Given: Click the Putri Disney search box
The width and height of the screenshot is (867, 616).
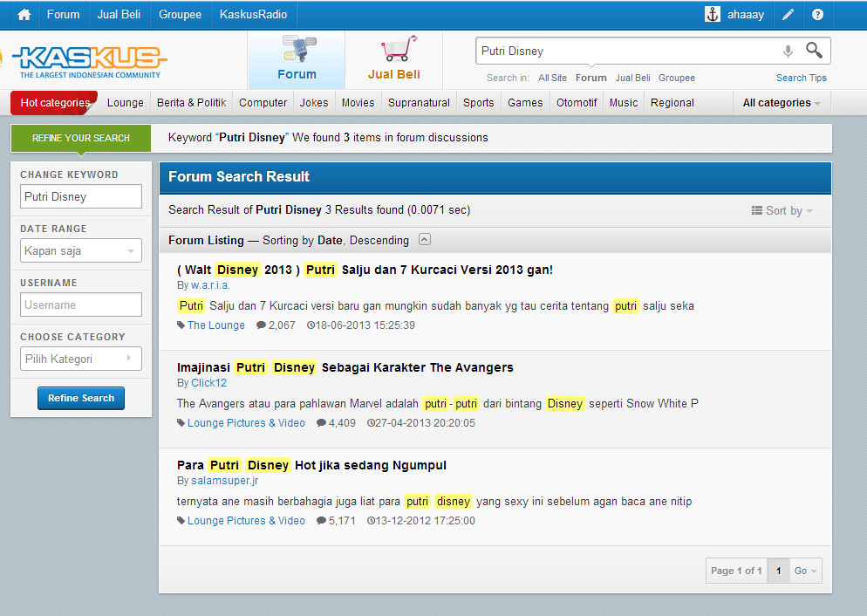Looking at the screenshot, I should tap(628, 51).
